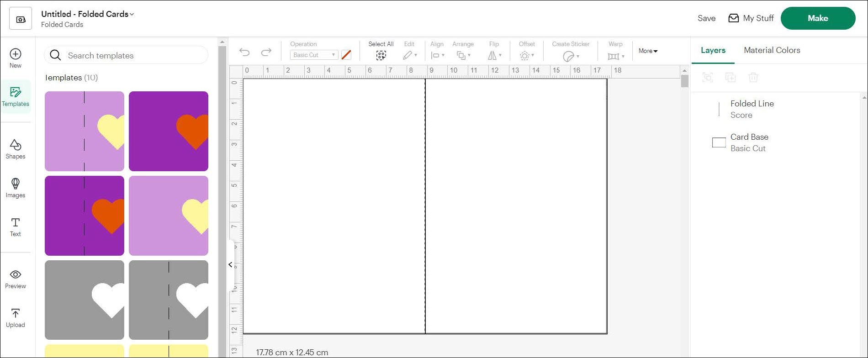Switch to the Layers tab
Viewport: 868px width, 358px height.
713,50
